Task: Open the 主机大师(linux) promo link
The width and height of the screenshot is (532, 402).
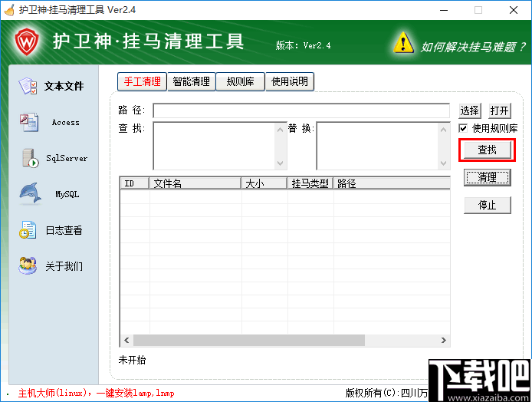Action: (97, 393)
